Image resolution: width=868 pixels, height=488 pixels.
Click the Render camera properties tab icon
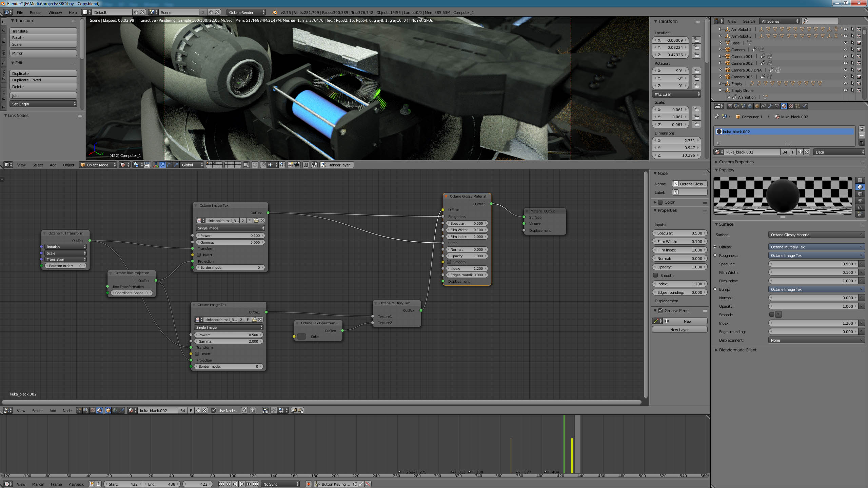[x=730, y=106]
